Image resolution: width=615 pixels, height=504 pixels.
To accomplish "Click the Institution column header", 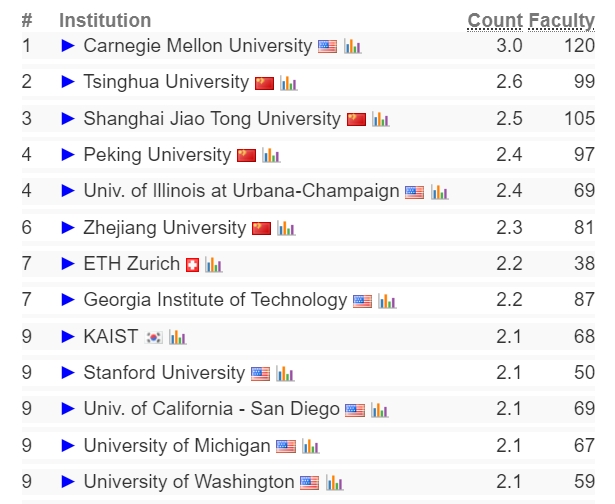I will (105, 20).
